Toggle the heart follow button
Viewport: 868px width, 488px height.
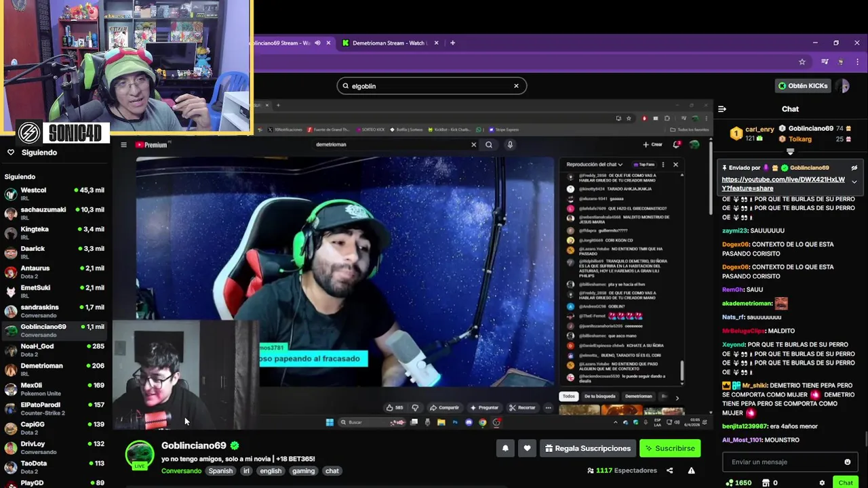click(527, 448)
